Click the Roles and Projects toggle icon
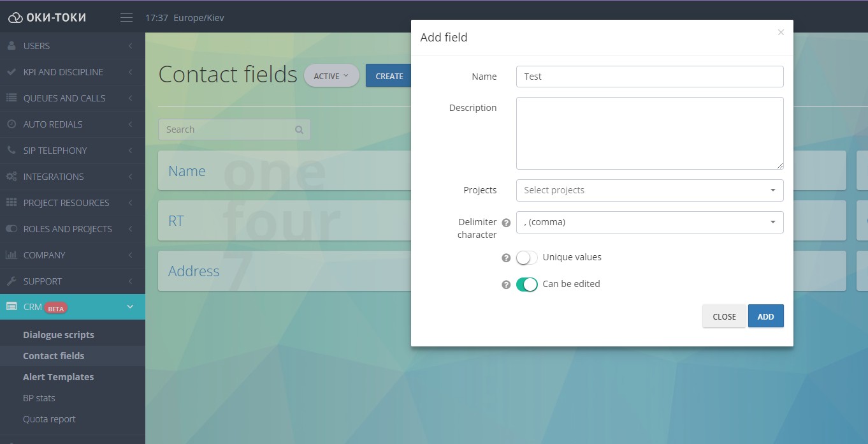This screenshot has width=868, height=444. 11,229
